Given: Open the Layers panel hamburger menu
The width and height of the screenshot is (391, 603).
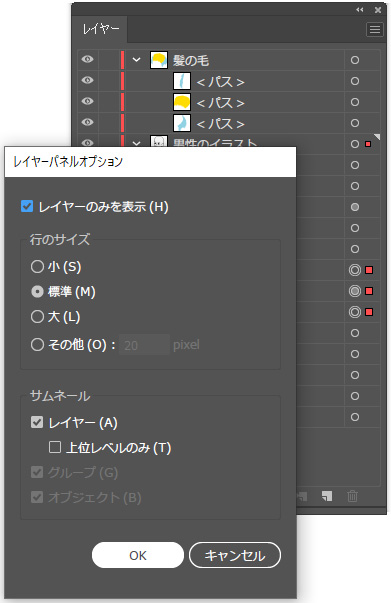Looking at the screenshot, I should pyautogui.click(x=374, y=30).
